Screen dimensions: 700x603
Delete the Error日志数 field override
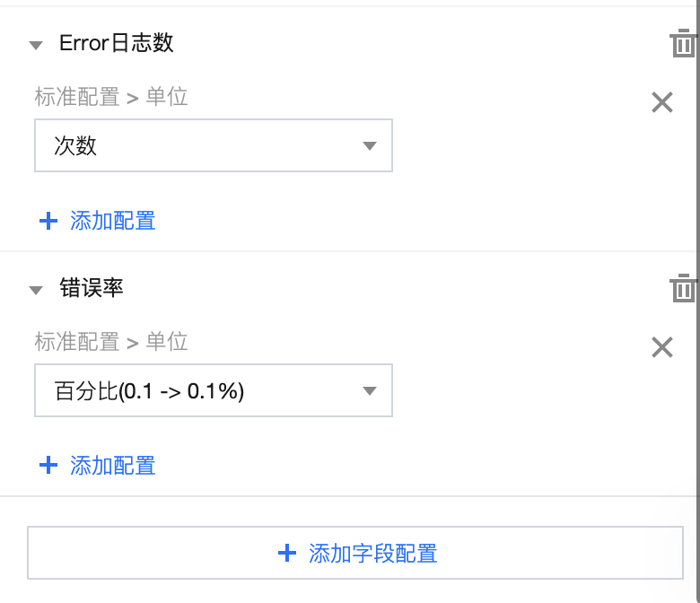click(x=683, y=44)
